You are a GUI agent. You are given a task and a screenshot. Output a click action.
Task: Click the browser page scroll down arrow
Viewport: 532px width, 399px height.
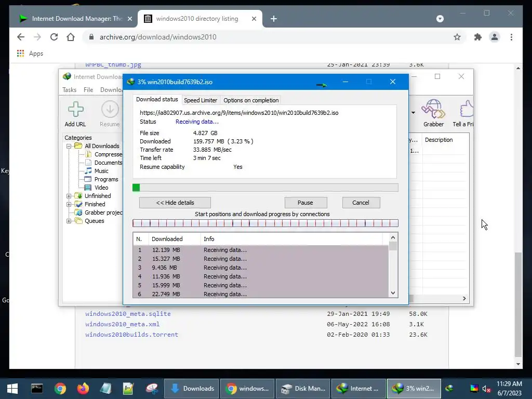[518, 364]
